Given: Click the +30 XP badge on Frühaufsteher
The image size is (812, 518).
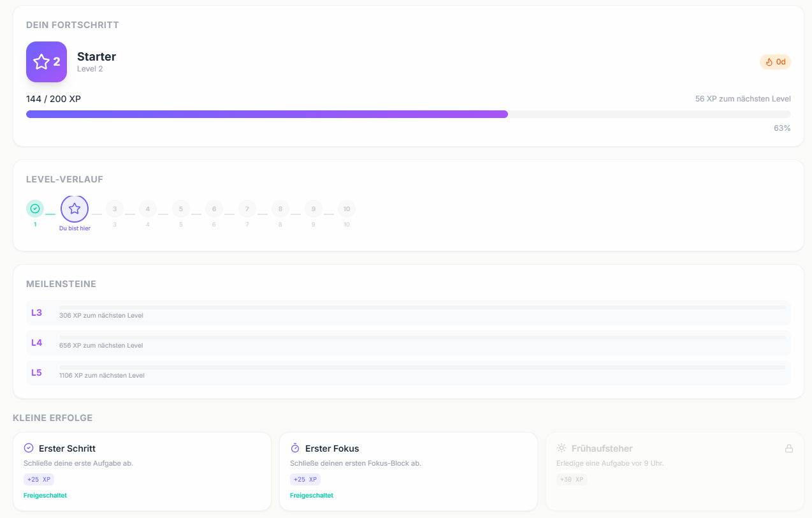Looking at the screenshot, I should 572,479.
